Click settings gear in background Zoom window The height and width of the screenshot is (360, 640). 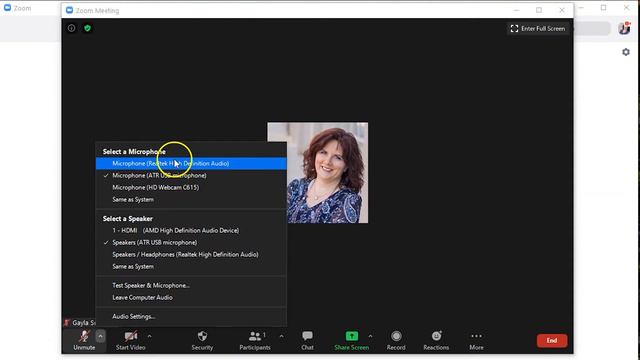(626, 52)
